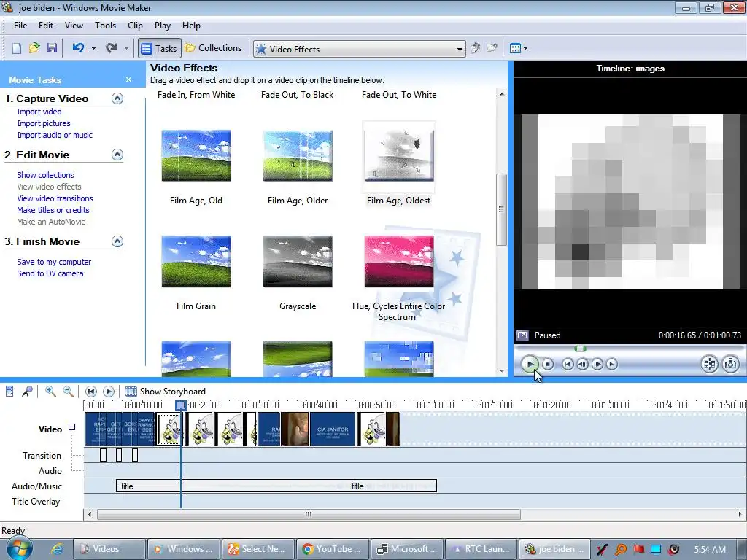Zoom out the timeline with the magnifier minus
The image size is (747, 560).
(68, 392)
